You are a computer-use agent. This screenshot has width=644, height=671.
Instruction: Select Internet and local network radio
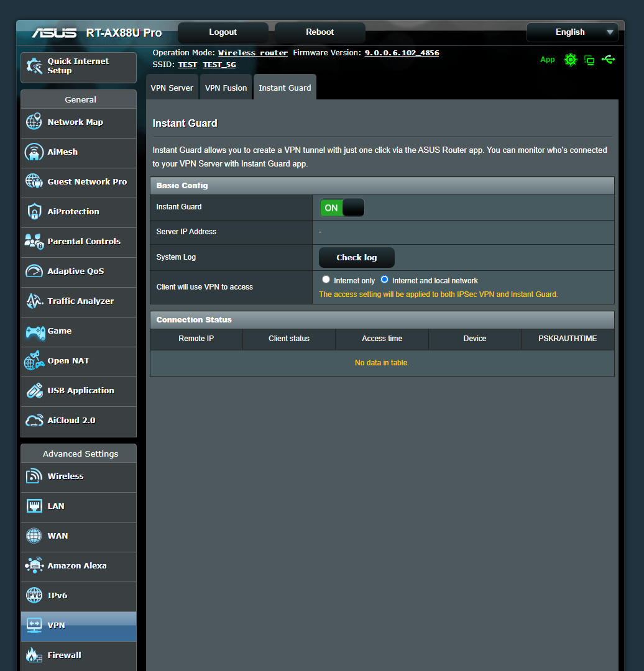pyautogui.click(x=385, y=280)
